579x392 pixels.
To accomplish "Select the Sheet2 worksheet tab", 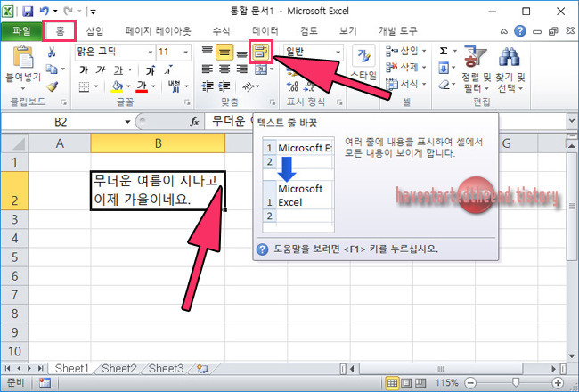I will [118, 369].
